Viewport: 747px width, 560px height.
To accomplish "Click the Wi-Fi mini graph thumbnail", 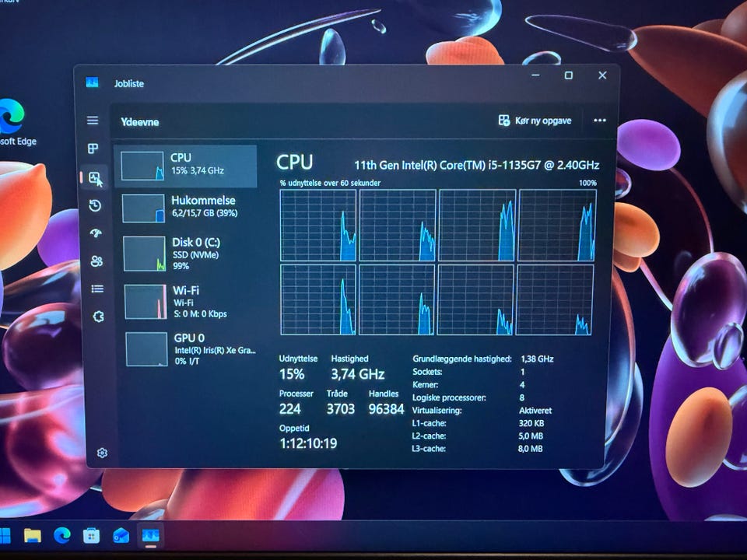I will [x=146, y=302].
